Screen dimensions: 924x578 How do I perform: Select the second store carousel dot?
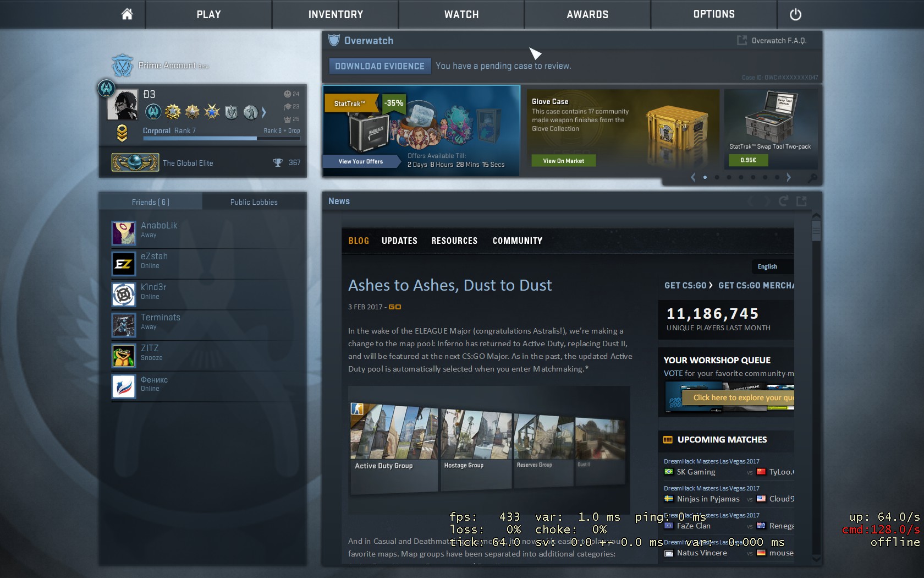717,177
